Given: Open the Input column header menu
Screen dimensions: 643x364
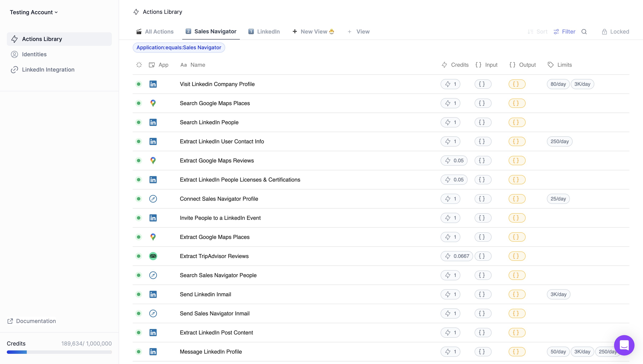Looking at the screenshot, I should click(x=486, y=65).
